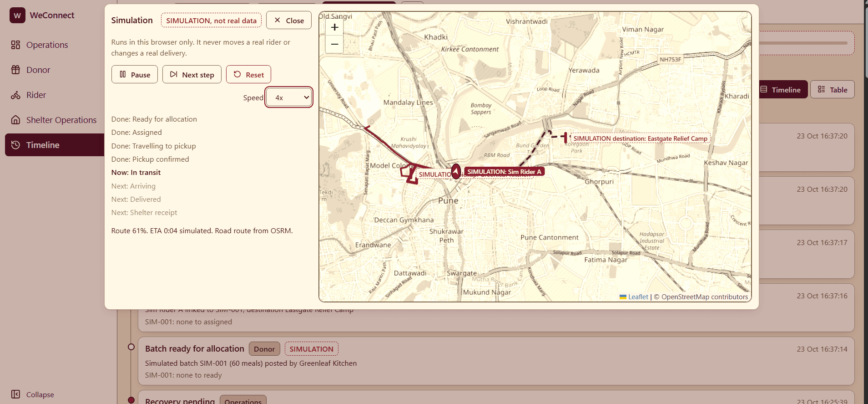Click 'Next: Shelter receipt' step
The height and width of the screenshot is (404, 868).
144,213
